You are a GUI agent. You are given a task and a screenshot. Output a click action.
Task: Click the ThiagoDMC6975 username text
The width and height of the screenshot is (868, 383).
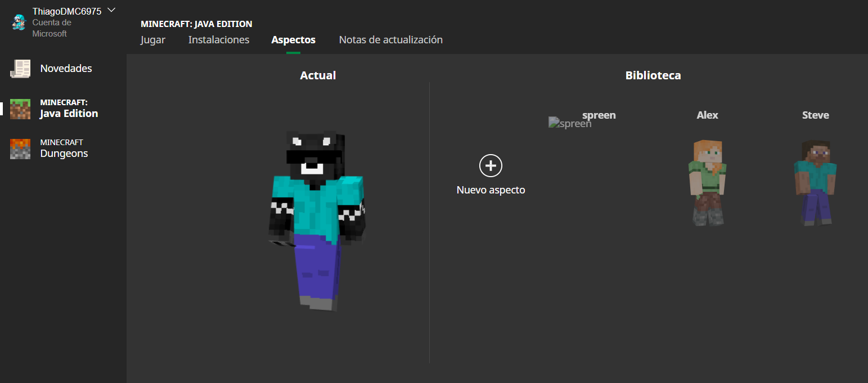pos(67,11)
